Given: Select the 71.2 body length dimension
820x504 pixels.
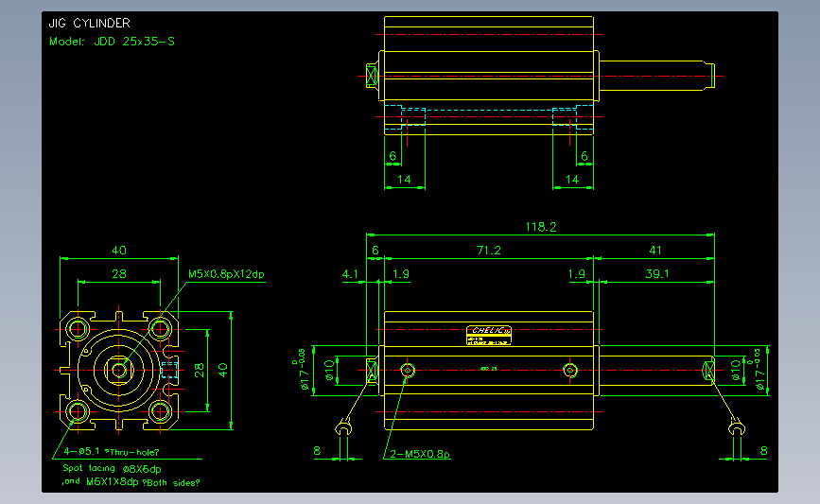Looking at the screenshot, I should [x=488, y=251].
